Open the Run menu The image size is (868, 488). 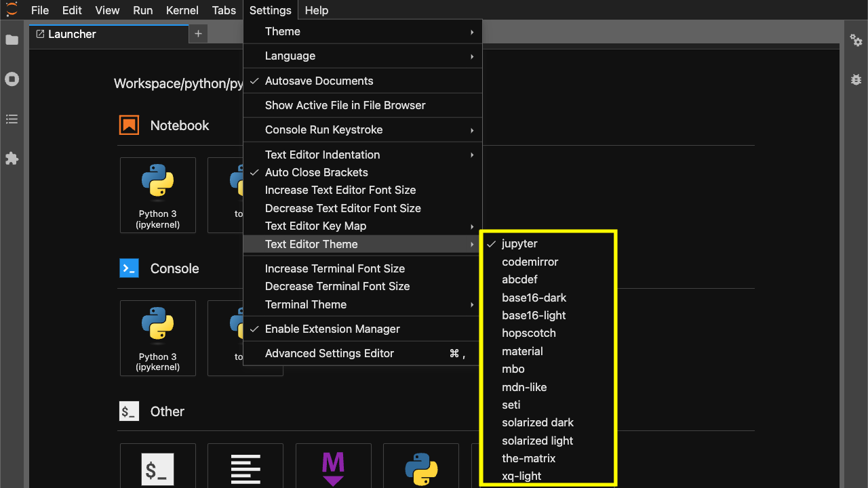click(x=142, y=10)
